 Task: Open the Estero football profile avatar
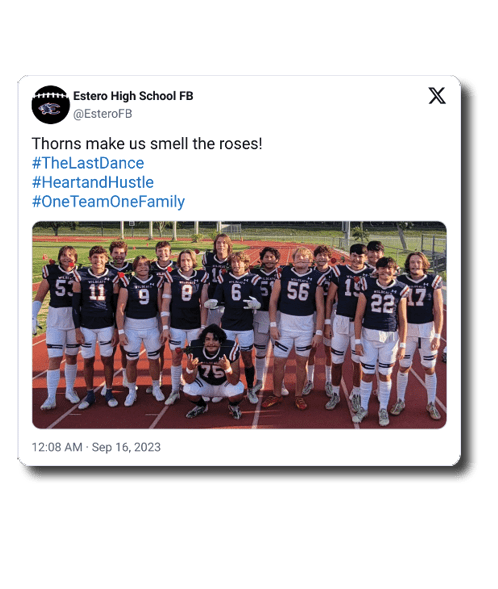pyautogui.click(x=50, y=104)
